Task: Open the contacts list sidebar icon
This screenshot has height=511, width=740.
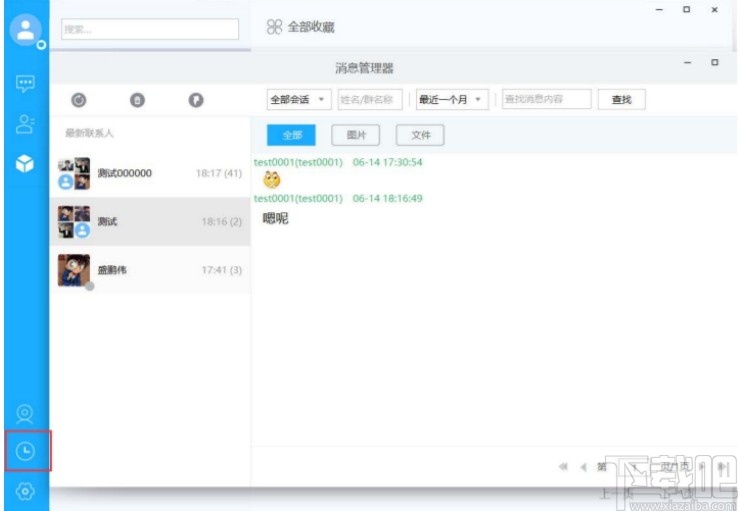Action: pos(25,125)
